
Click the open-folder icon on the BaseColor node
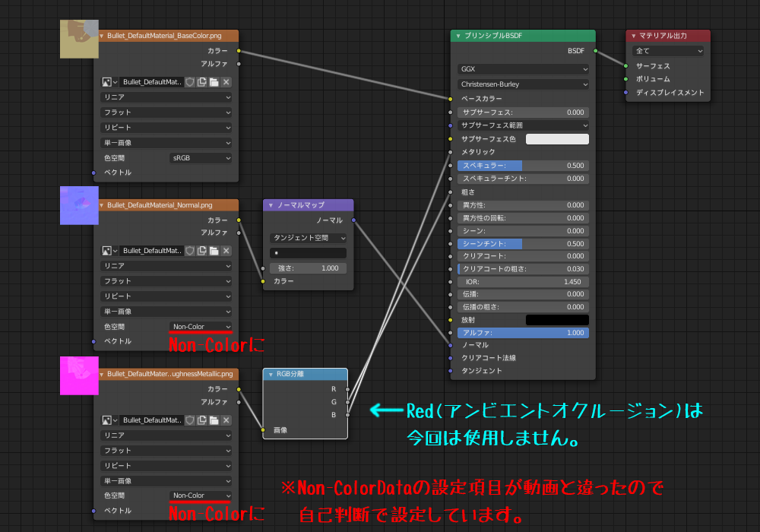(214, 81)
